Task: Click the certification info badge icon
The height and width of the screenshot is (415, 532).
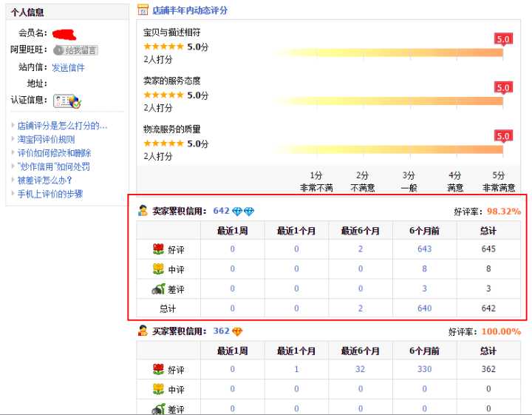Action: [67, 101]
